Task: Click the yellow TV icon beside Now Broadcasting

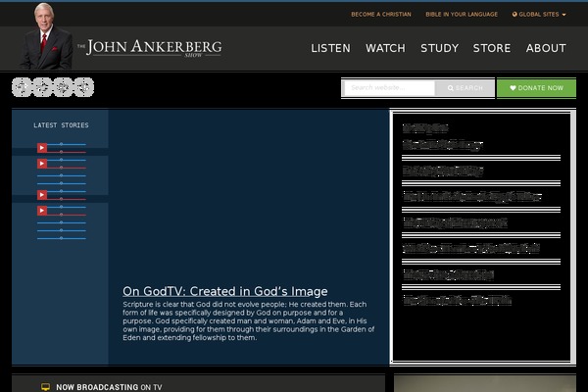Action: click(x=45, y=387)
